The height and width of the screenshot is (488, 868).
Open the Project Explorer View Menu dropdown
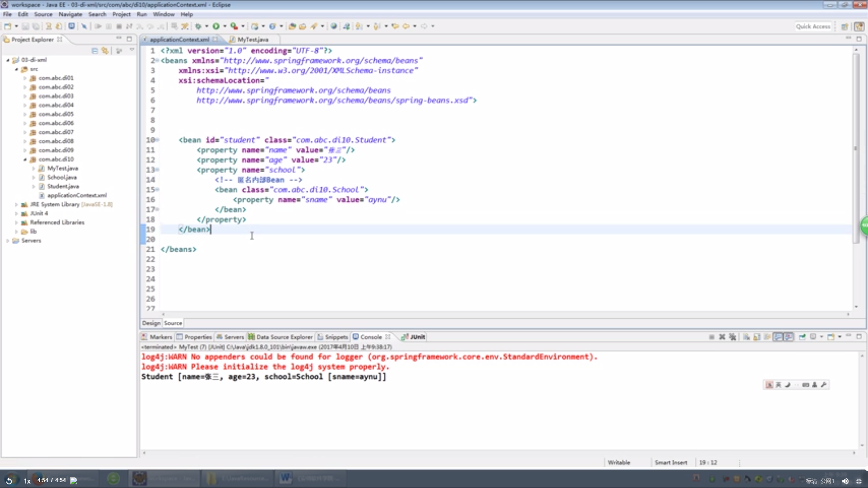pos(132,50)
